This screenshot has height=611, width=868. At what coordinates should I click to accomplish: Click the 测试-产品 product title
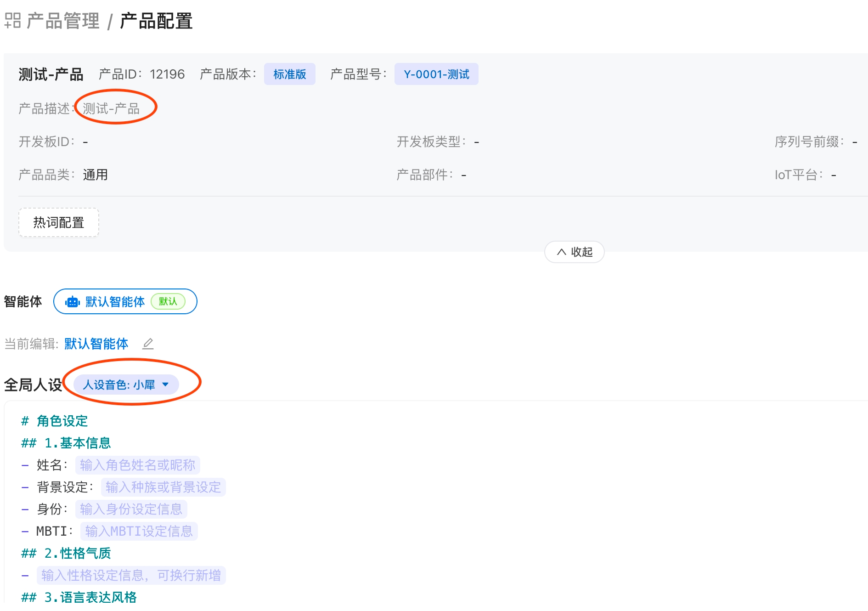point(51,74)
